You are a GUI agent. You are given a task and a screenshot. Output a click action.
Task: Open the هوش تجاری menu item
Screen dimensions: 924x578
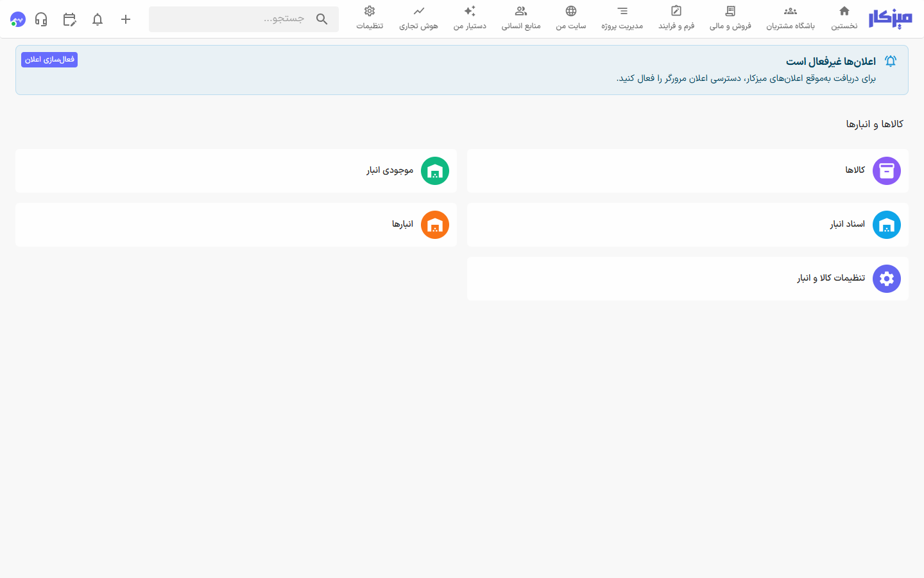(x=418, y=18)
